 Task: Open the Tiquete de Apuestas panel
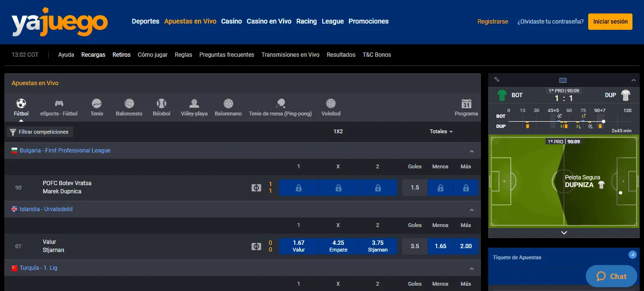tap(517, 257)
